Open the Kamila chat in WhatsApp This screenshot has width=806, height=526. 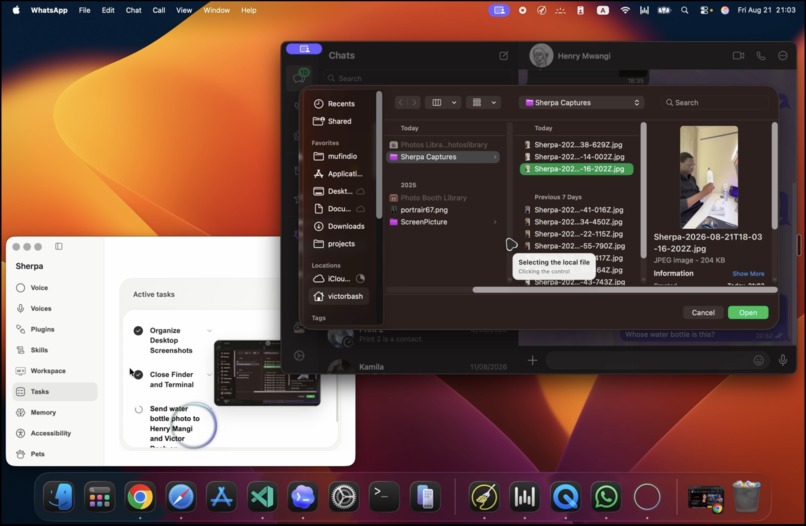point(417,366)
